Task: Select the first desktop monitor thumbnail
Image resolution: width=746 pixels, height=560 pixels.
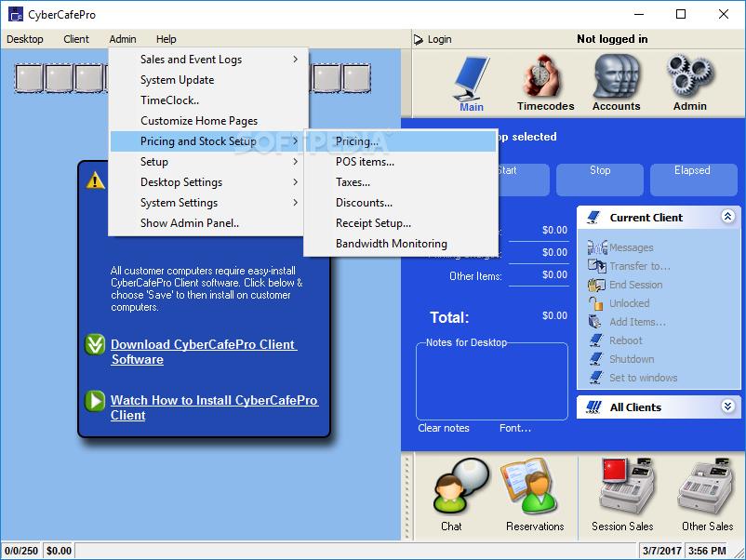Action: click(29, 78)
